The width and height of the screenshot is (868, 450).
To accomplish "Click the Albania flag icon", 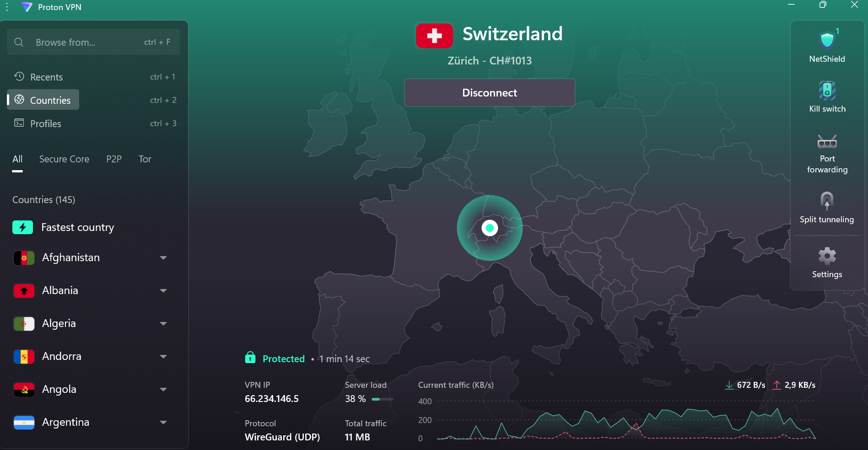I will coord(24,291).
